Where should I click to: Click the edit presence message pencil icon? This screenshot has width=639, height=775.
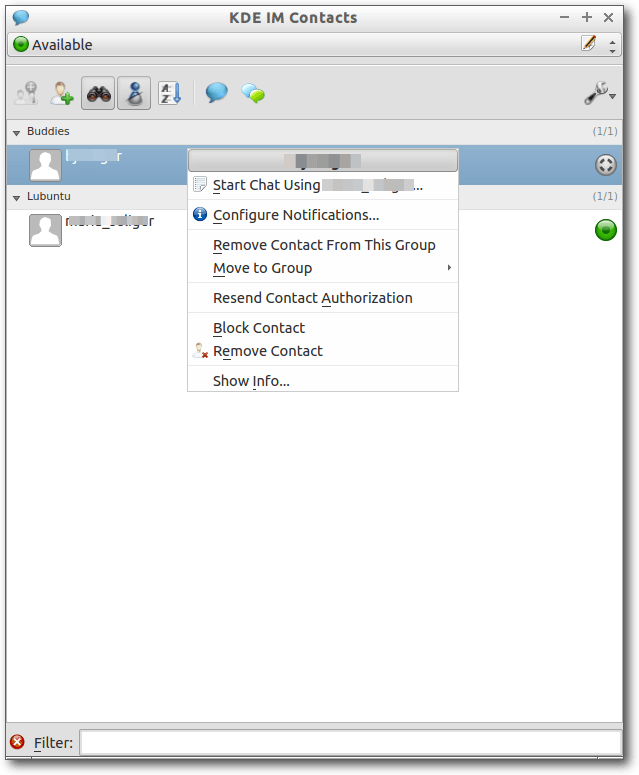(589, 44)
